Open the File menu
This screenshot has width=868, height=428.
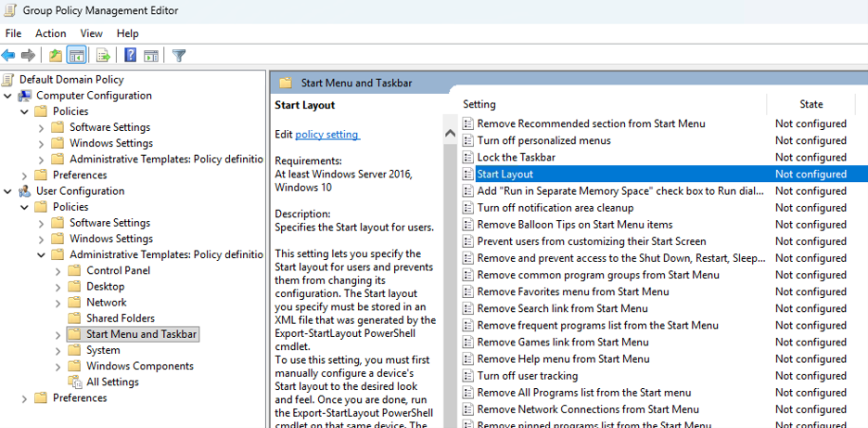coord(13,33)
